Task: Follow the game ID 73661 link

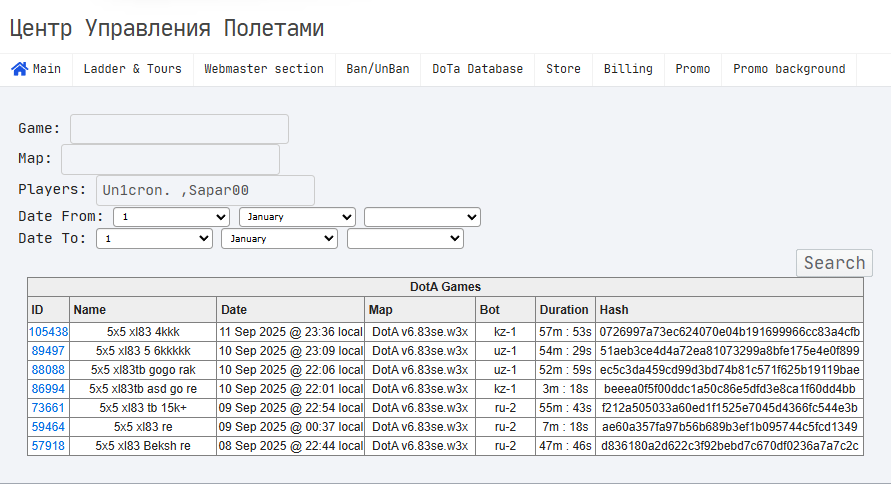Action: [48, 408]
